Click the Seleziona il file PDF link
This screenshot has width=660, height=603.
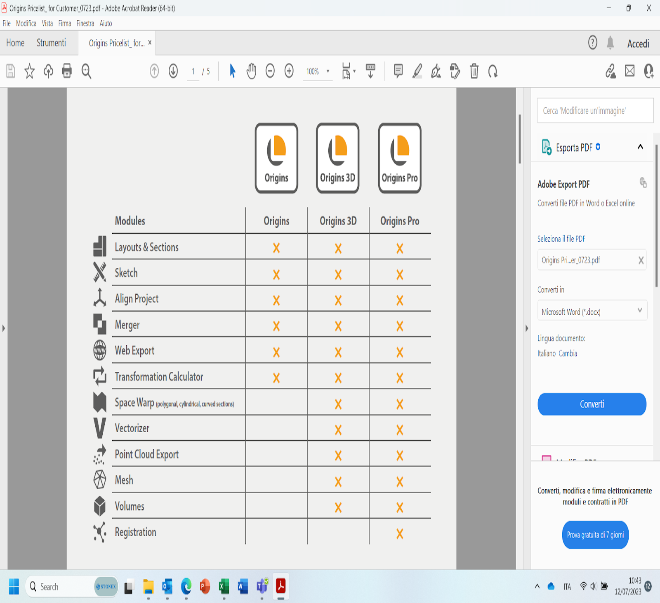coord(561,239)
